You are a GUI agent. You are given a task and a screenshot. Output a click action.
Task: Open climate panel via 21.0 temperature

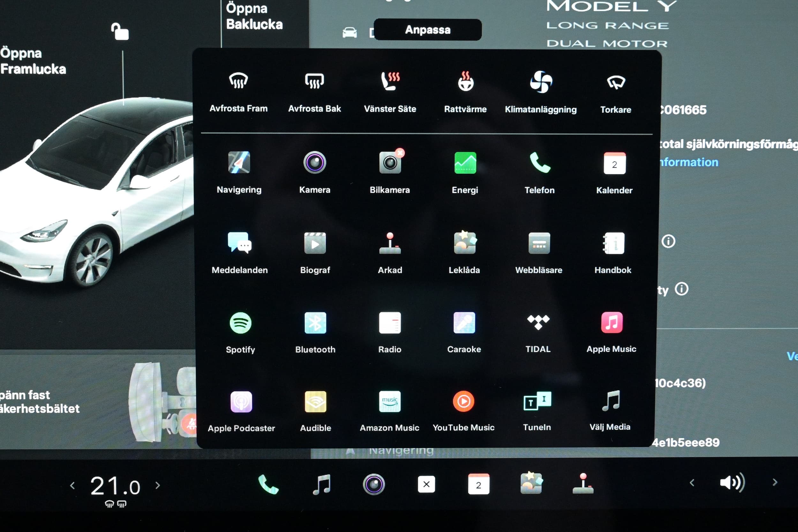point(115,486)
